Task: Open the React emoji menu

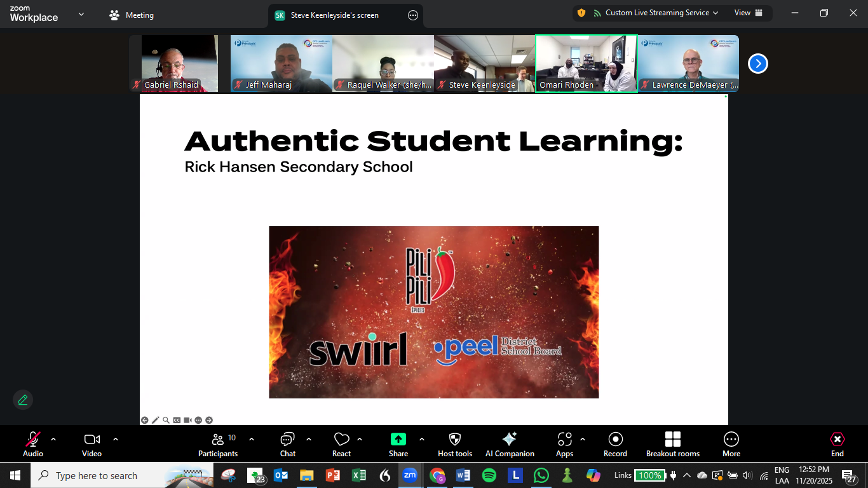Action: (342, 444)
